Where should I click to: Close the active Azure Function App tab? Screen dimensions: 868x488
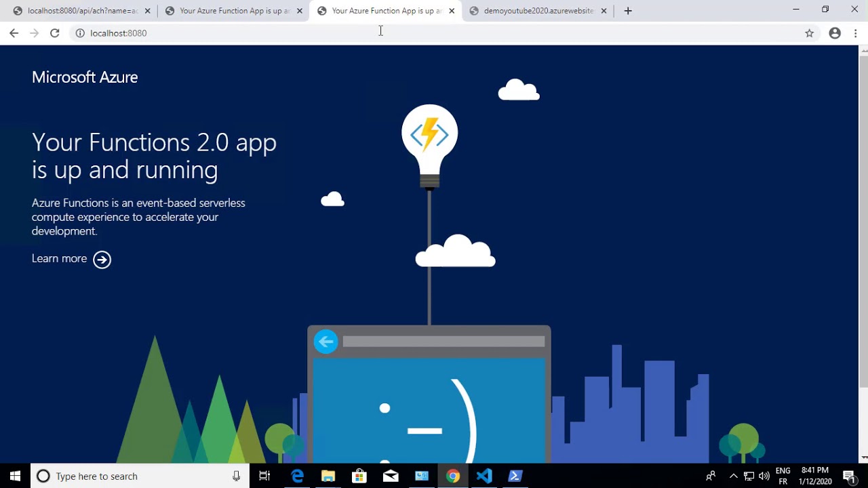452,11
